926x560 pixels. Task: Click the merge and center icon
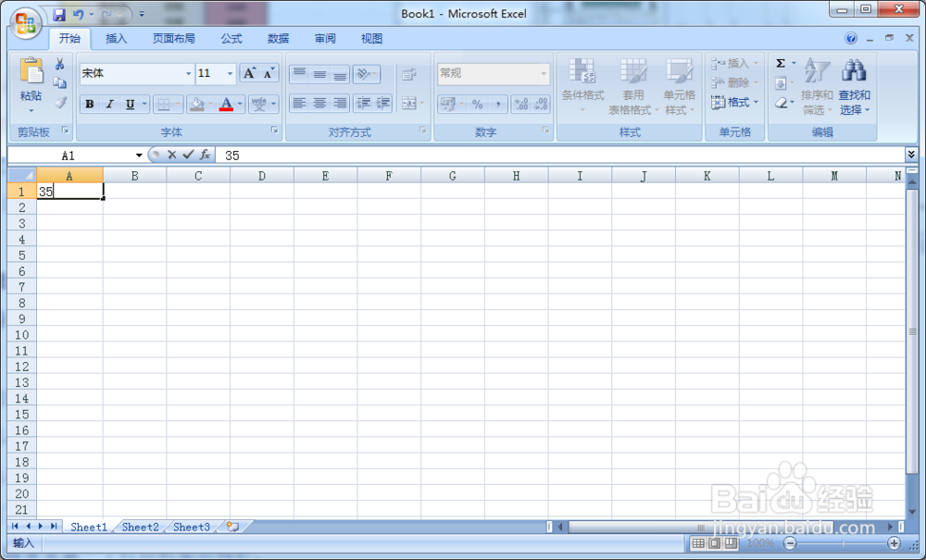tap(408, 104)
